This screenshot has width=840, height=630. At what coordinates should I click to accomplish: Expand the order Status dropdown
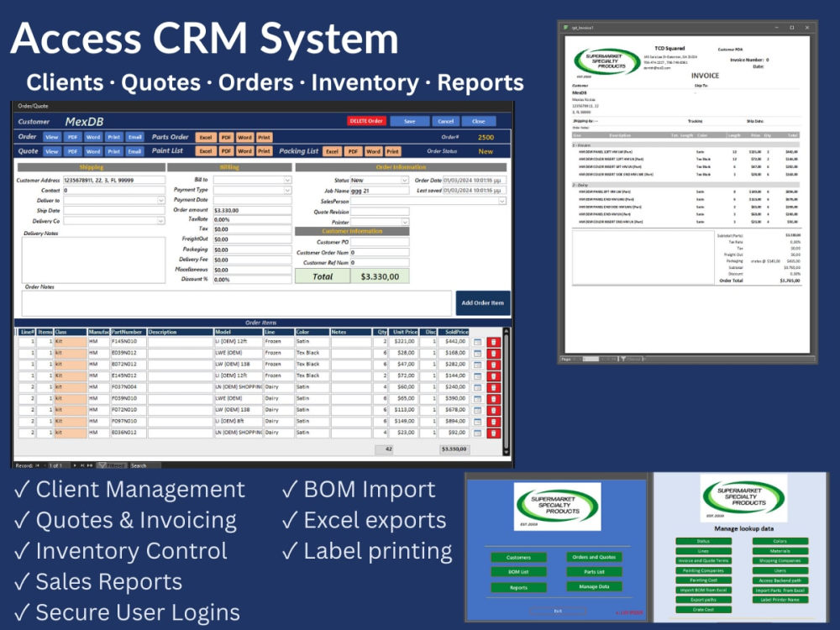(x=405, y=180)
